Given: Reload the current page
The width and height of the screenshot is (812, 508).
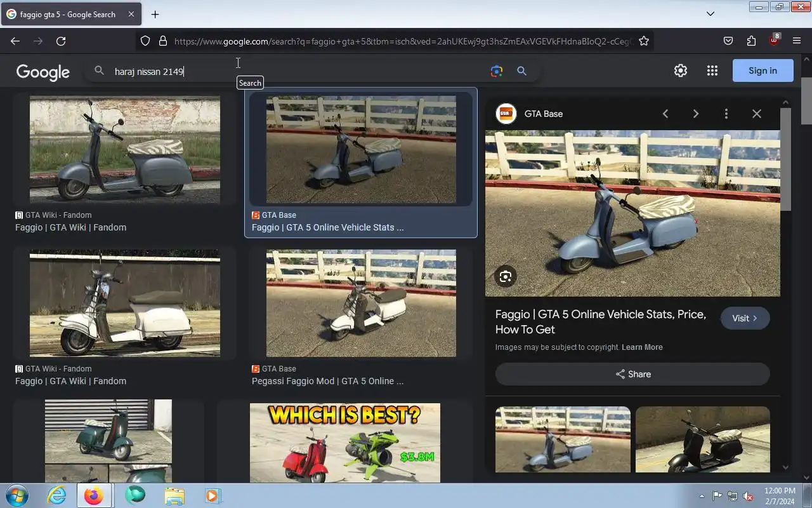Looking at the screenshot, I should (x=61, y=41).
